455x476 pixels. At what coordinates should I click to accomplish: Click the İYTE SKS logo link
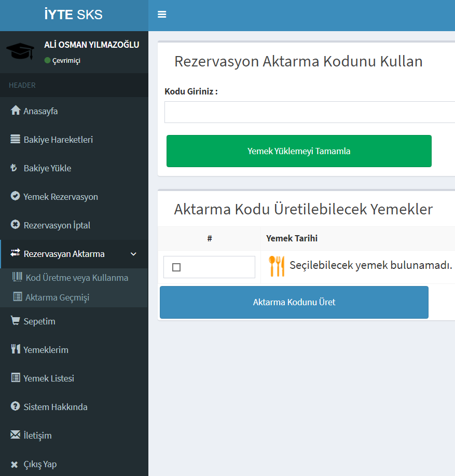click(74, 15)
